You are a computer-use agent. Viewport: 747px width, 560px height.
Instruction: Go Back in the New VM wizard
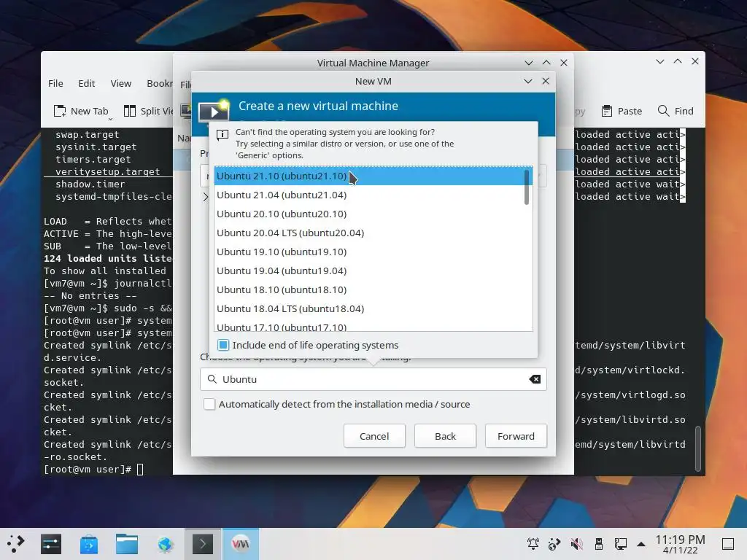coord(445,436)
